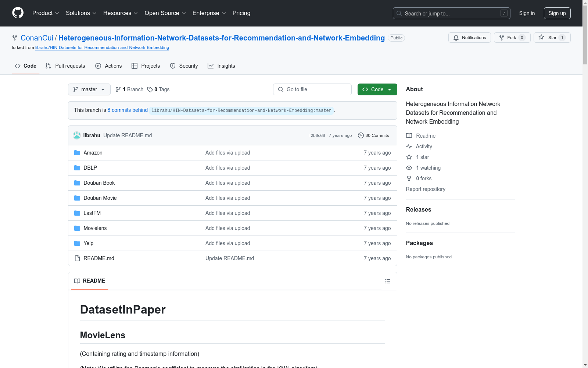Open the Code tab

click(x=26, y=66)
